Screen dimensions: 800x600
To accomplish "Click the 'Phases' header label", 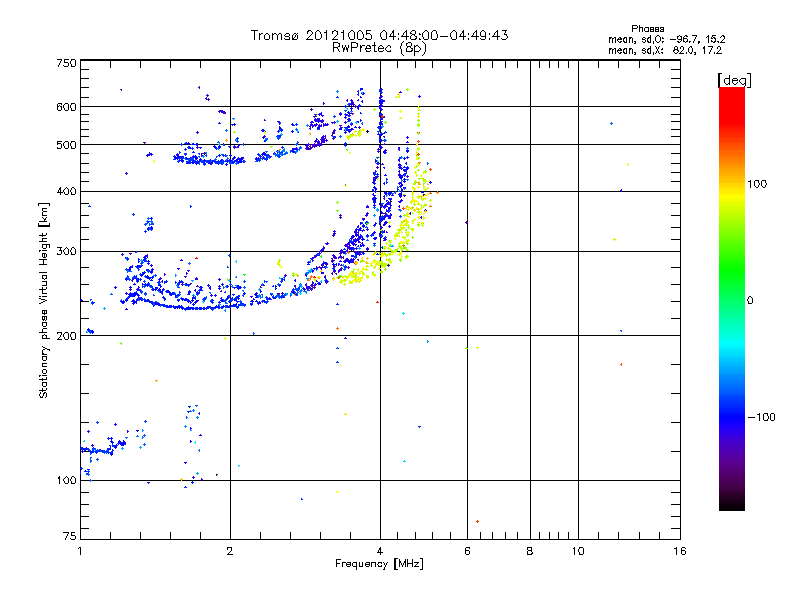I will point(647,29).
